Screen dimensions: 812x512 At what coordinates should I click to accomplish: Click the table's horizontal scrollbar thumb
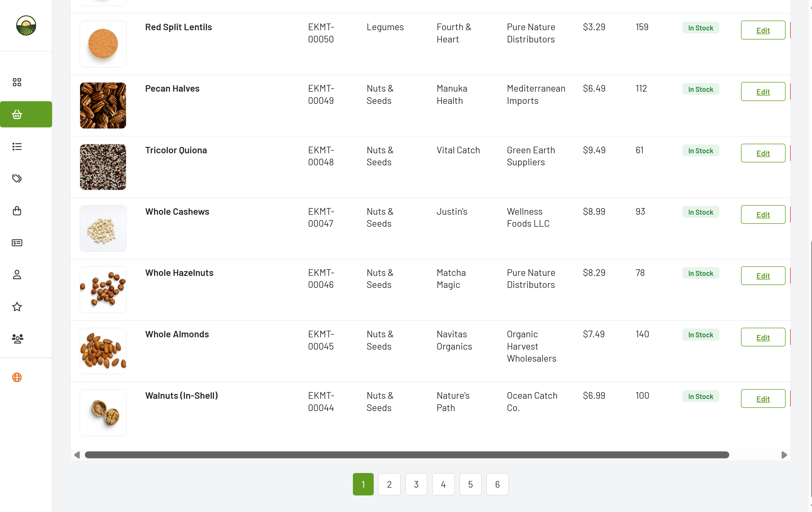(x=407, y=455)
